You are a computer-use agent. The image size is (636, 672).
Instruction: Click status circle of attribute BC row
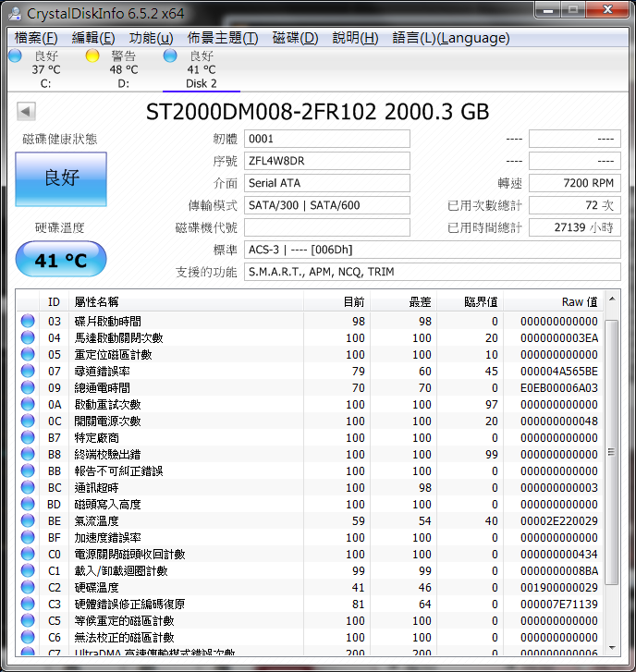coord(28,488)
